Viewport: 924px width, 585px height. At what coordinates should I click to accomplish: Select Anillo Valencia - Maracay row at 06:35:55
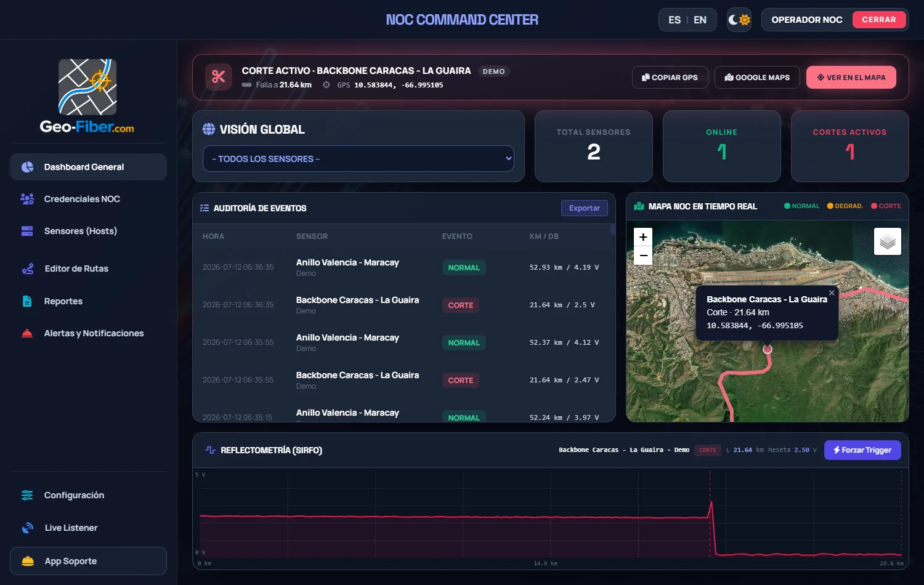point(403,342)
